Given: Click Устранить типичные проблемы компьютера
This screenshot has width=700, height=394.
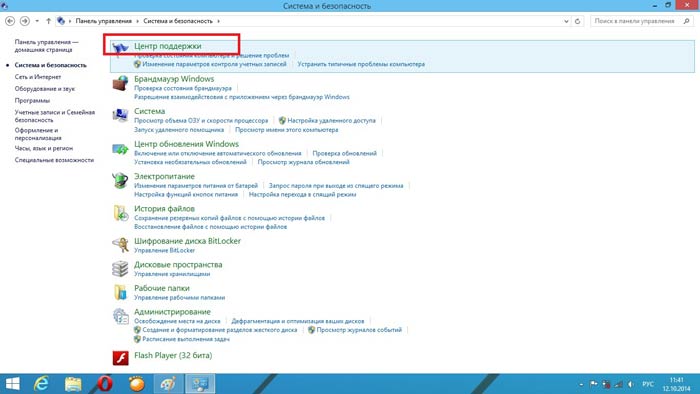Looking at the screenshot, I should click(361, 64).
